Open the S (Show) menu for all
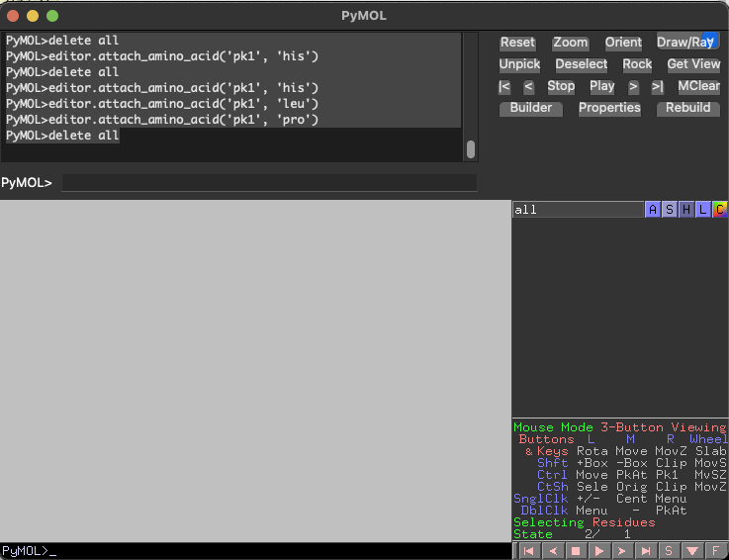 (669, 210)
